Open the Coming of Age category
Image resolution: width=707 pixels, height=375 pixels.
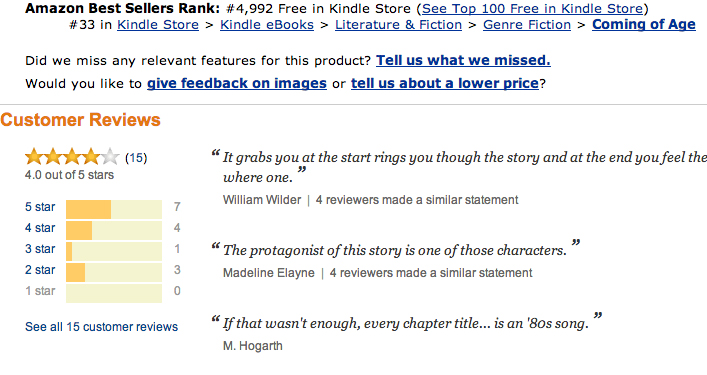coord(644,24)
